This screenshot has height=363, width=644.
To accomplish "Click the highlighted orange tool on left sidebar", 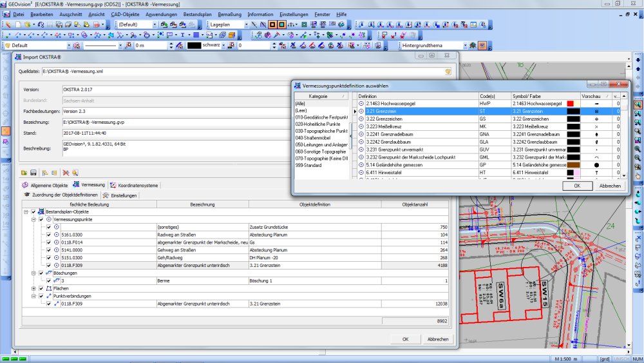I will [x=6, y=131].
